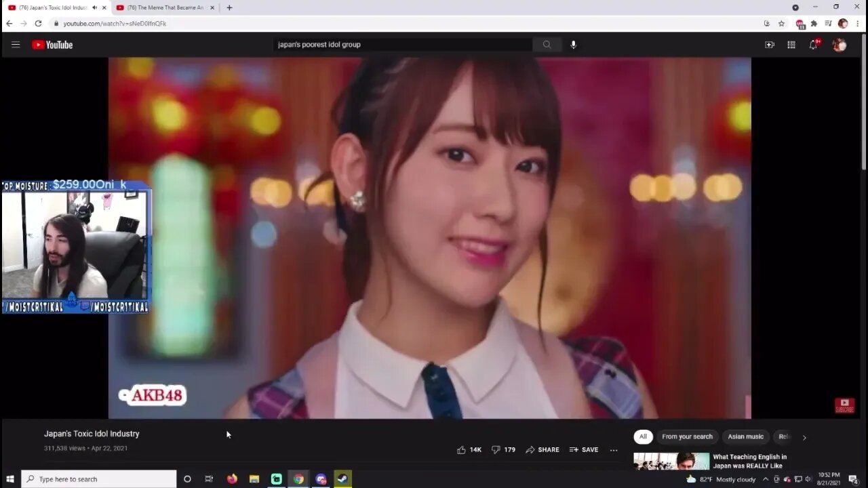Open more actions ellipsis under video
This screenshot has height=488, width=868.
[614, 449]
